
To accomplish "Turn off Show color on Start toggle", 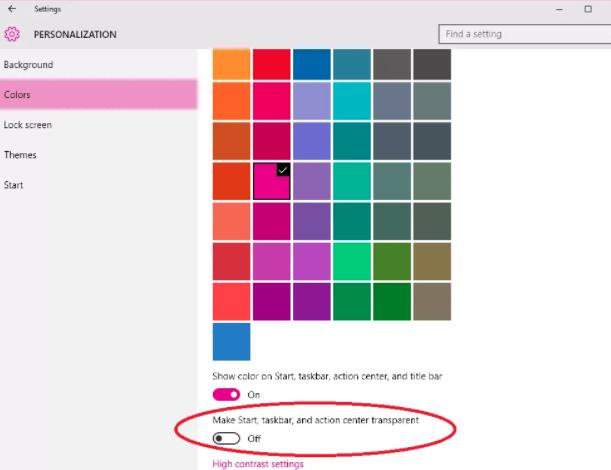I will click(x=227, y=395).
